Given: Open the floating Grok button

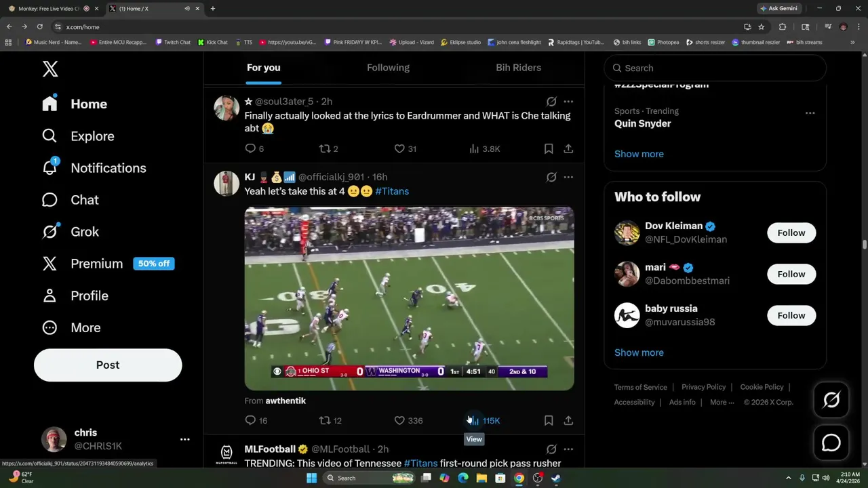Looking at the screenshot, I should [831, 400].
